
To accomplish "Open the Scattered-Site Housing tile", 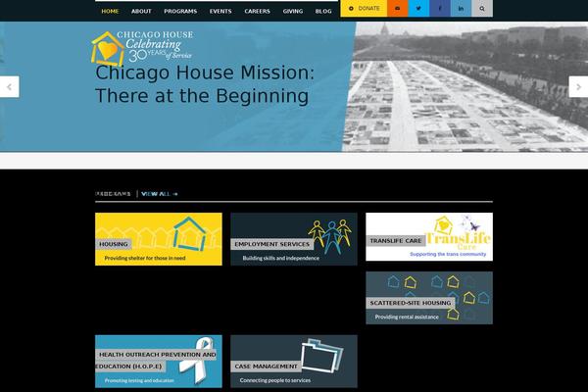I will tap(429, 298).
